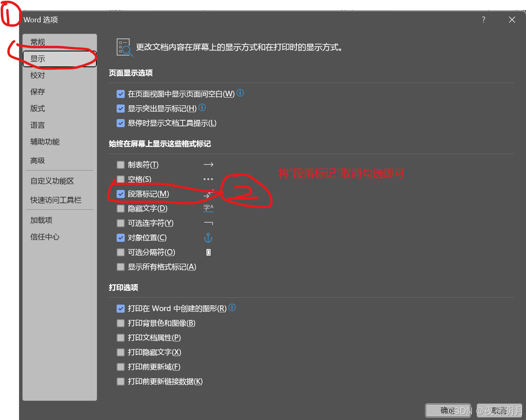Click the info icon beside 显示突出显示标记
The width and height of the screenshot is (526, 420).
(202, 107)
